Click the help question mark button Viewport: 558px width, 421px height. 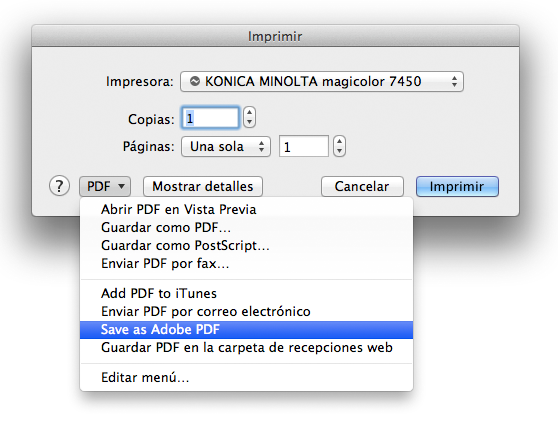click(59, 186)
